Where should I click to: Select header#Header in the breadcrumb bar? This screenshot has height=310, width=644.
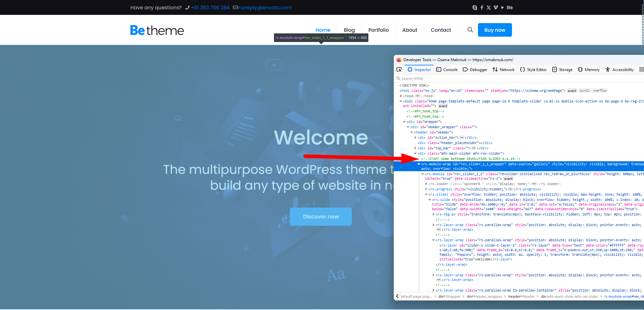(522, 296)
